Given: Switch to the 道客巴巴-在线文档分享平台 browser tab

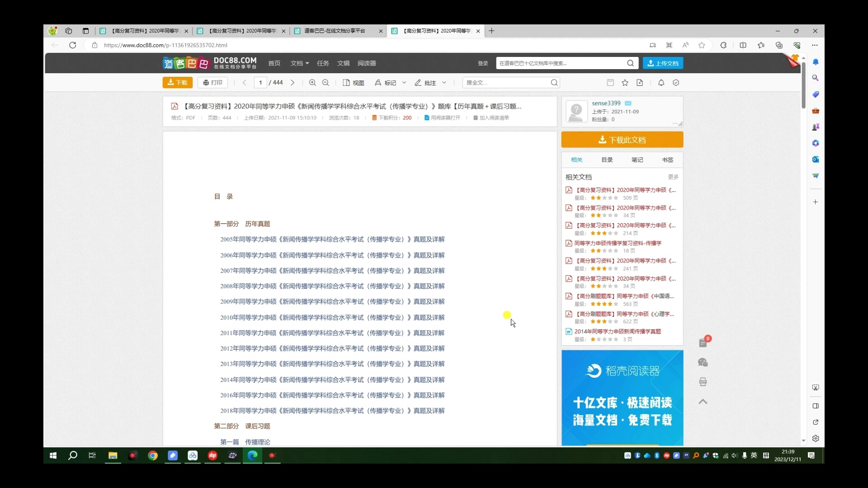Looking at the screenshot, I should tap(338, 31).
